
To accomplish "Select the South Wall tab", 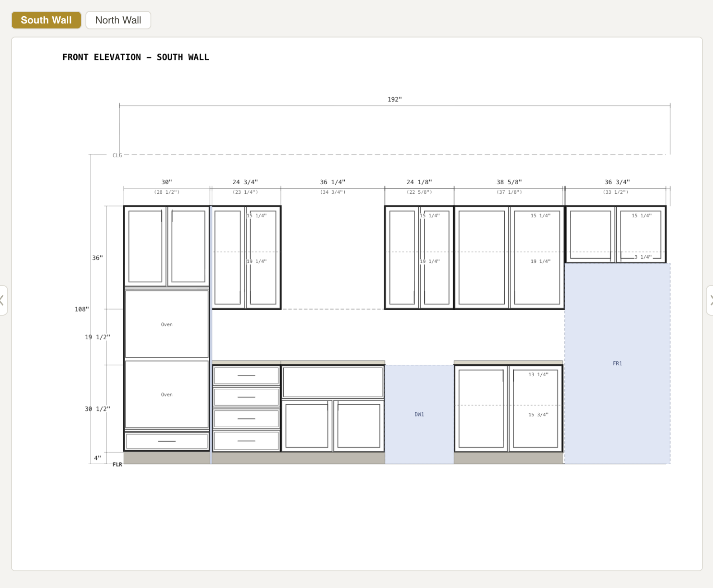I will tap(46, 20).
